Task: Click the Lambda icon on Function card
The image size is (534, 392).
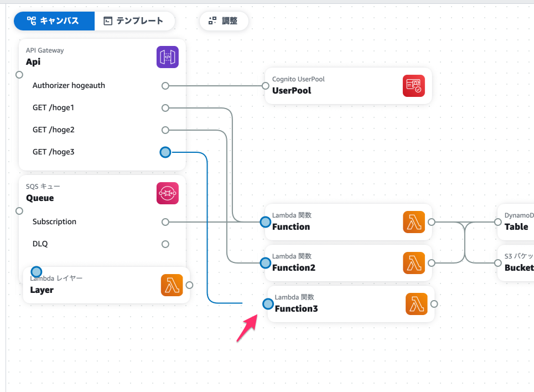Action: [x=414, y=222]
